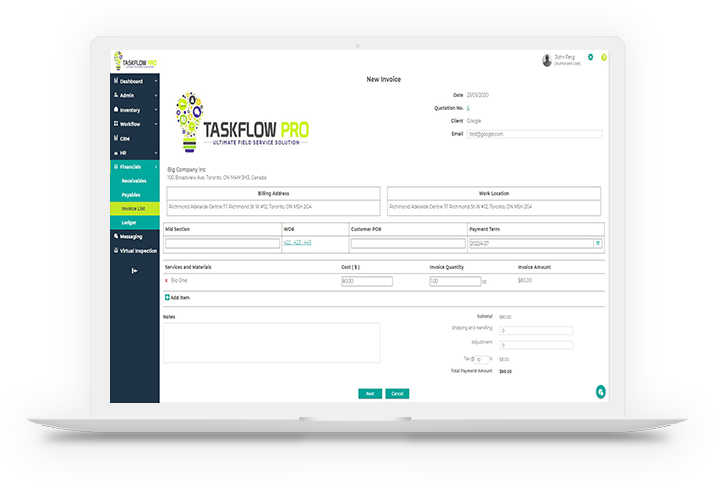Click the Next button
Screen dimensions: 714x486
pyautogui.click(x=370, y=393)
